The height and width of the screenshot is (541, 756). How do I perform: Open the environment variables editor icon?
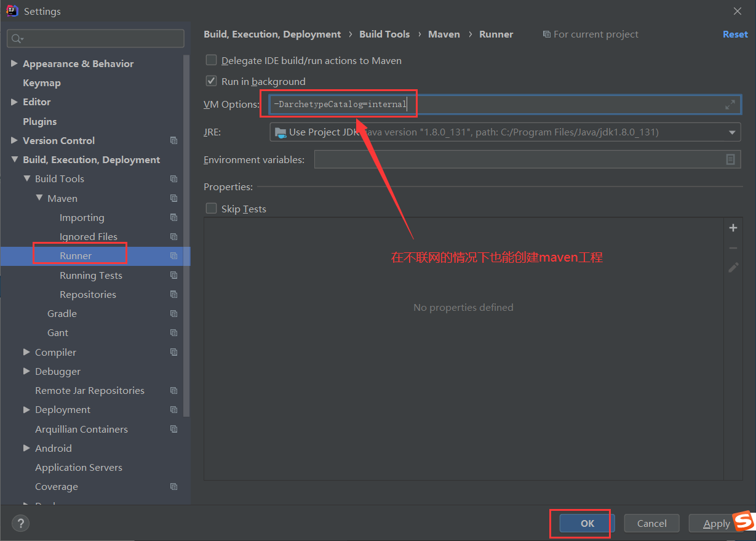point(730,159)
